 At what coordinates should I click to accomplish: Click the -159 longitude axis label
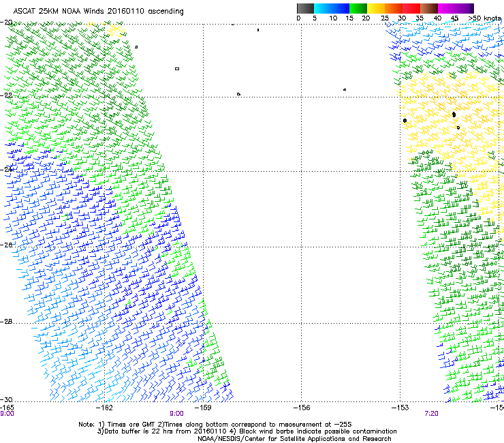[x=203, y=408]
